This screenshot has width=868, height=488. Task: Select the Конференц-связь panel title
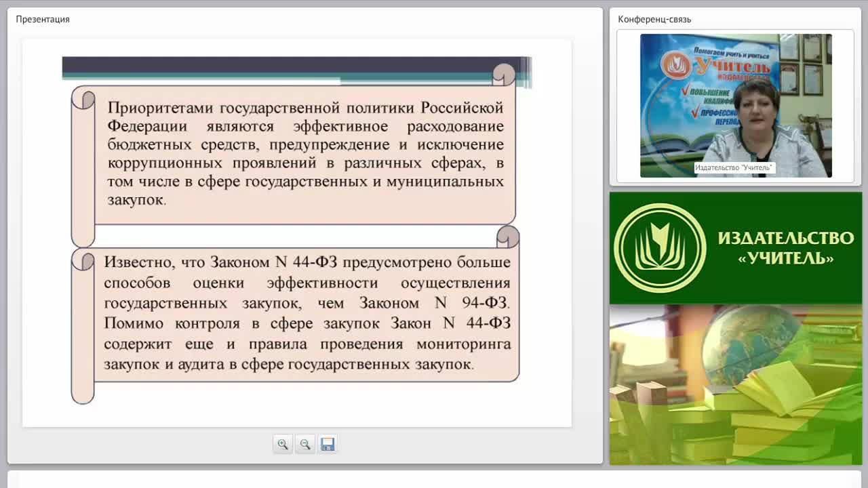pyautogui.click(x=654, y=19)
